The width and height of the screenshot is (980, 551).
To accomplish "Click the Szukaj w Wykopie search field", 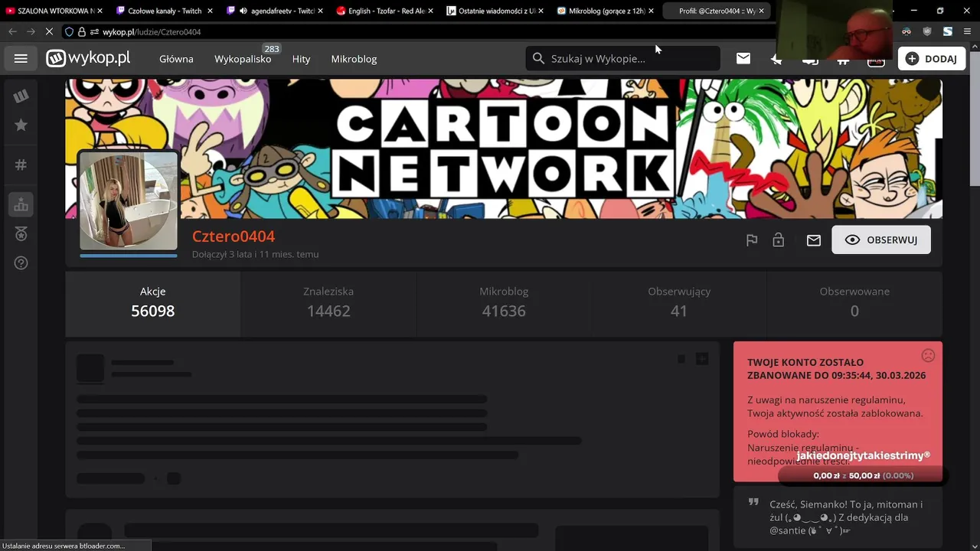I will (x=622, y=58).
